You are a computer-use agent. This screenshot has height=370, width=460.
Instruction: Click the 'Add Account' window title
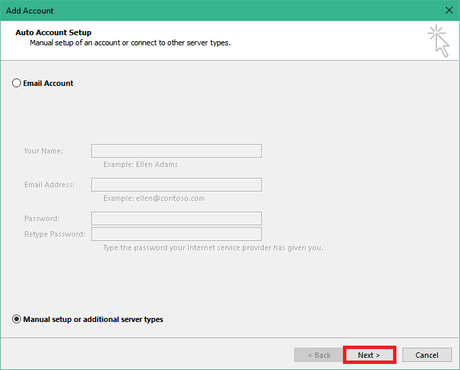point(30,11)
